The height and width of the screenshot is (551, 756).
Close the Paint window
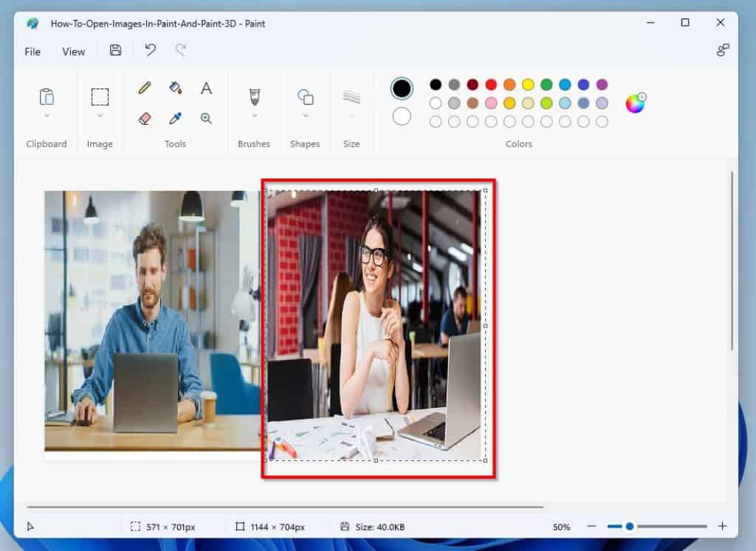click(721, 23)
